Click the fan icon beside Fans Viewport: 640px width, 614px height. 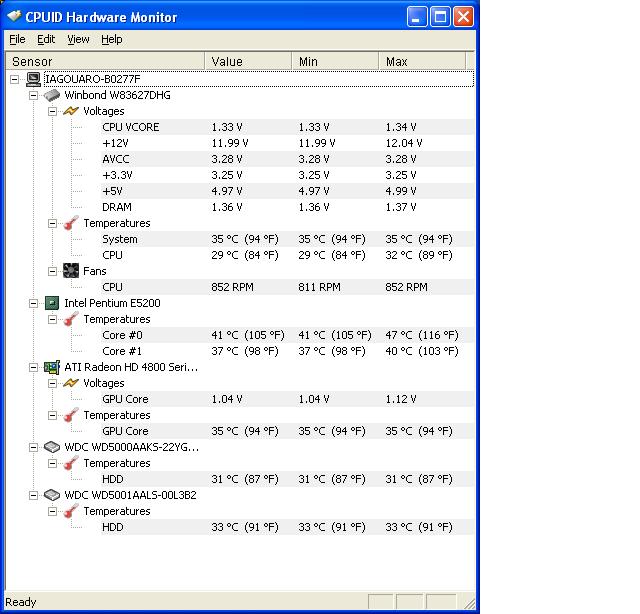click(x=71, y=271)
